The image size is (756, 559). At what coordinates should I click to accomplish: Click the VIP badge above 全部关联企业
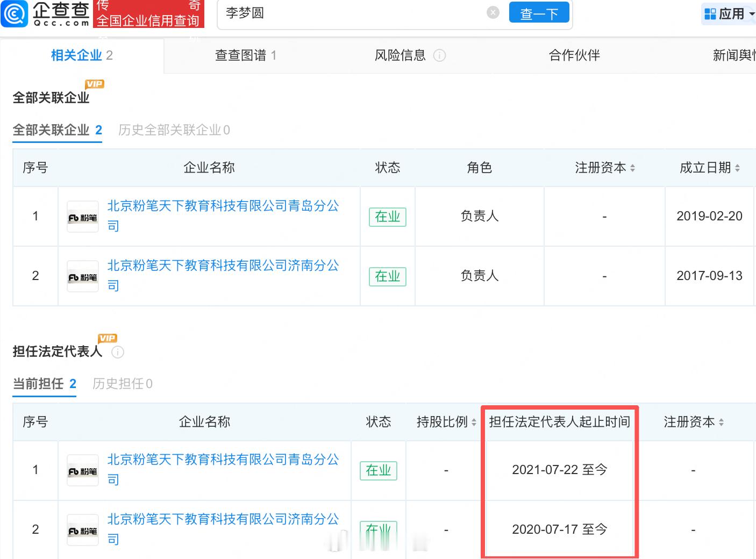click(95, 84)
